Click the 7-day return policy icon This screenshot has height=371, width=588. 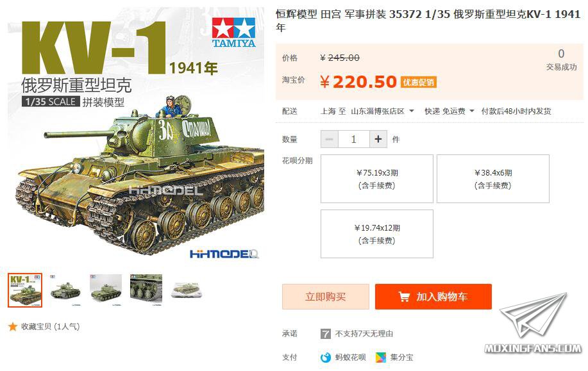326,334
